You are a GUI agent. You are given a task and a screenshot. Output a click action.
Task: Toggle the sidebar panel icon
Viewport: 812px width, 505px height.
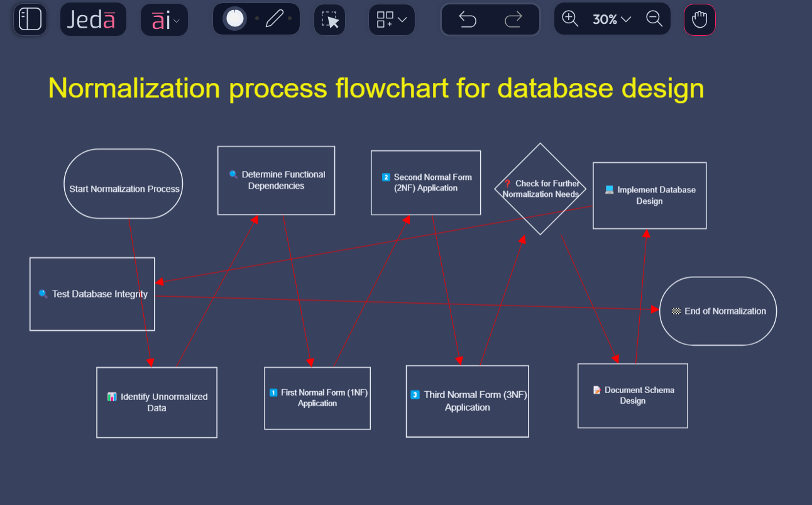pyautogui.click(x=30, y=19)
